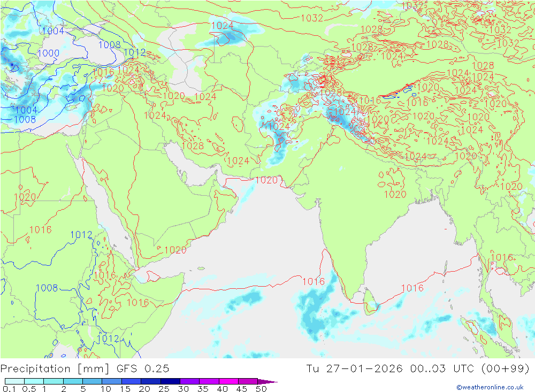Screen dimensions: 535x392
Task: Click the 25–30 mm navy legend box
Action: click(170, 381)
